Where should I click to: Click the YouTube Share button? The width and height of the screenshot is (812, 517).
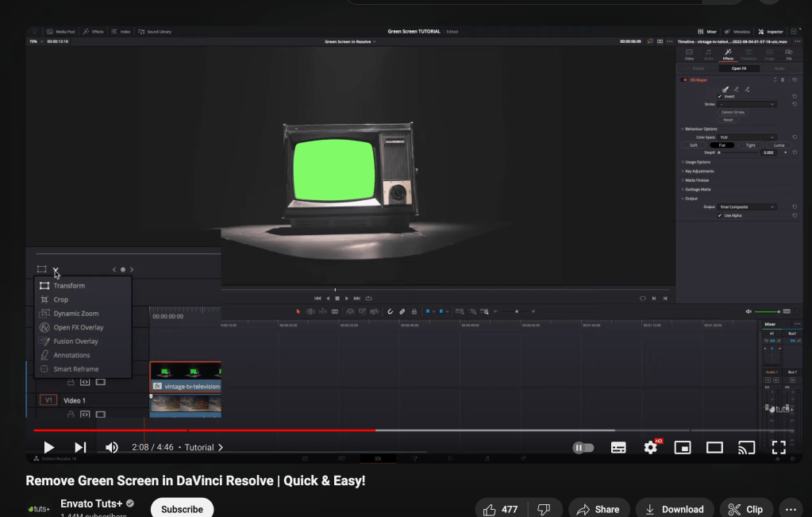(x=598, y=509)
